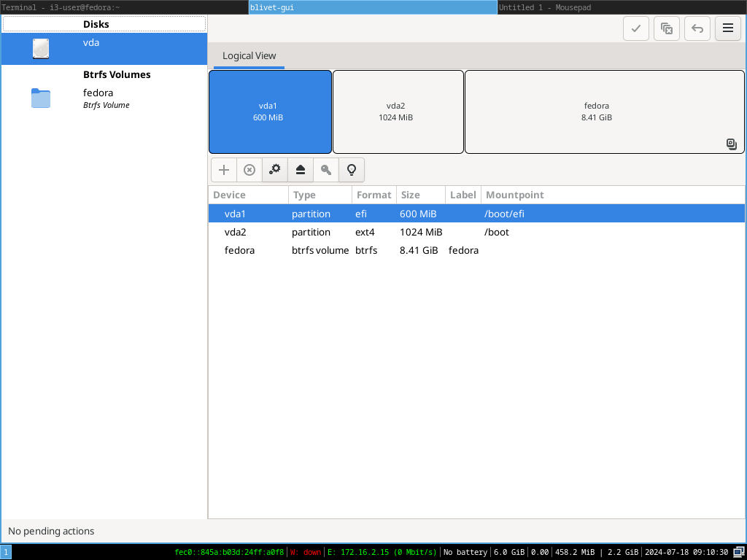Click the undo last action arrow

click(697, 28)
